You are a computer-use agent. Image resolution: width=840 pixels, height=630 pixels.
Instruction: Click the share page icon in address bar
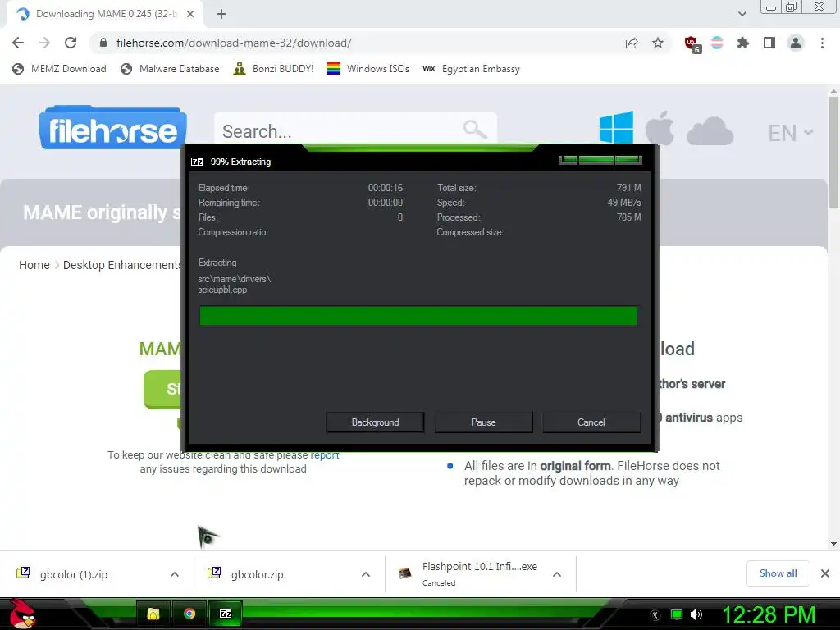[632, 43]
